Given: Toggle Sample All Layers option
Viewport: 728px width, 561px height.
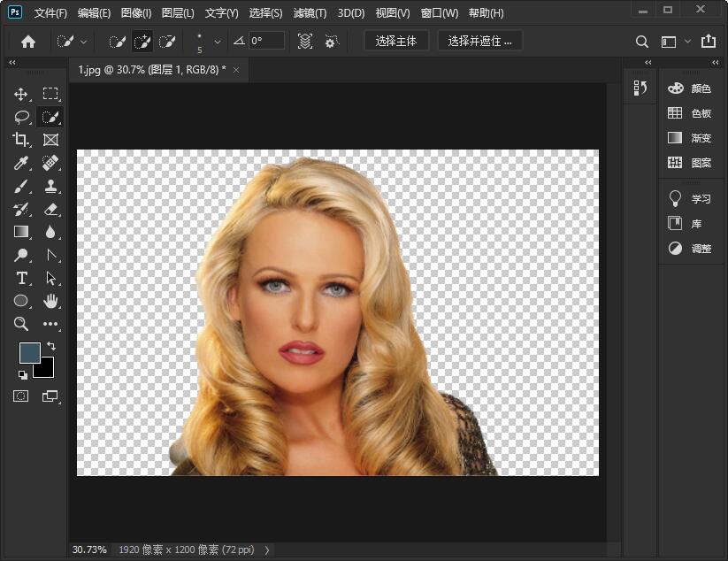Looking at the screenshot, I should (x=304, y=42).
